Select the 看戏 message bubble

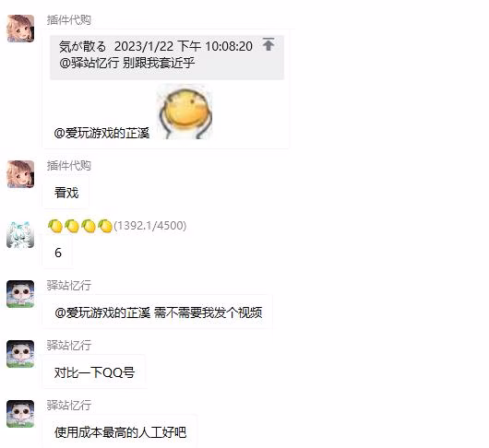(x=66, y=193)
